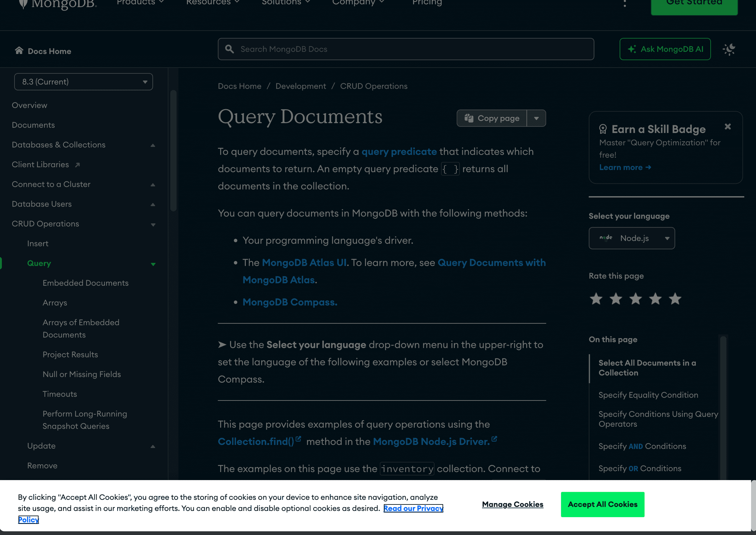The width and height of the screenshot is (756, 535).
Task: Click Docs Home breadcrumb
Action: click(x=239, y=86)
